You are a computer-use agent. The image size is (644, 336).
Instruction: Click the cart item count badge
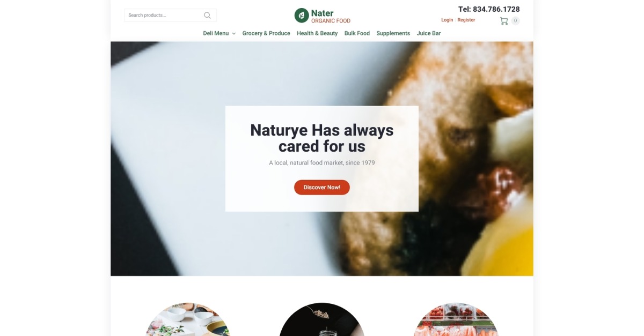515,21
